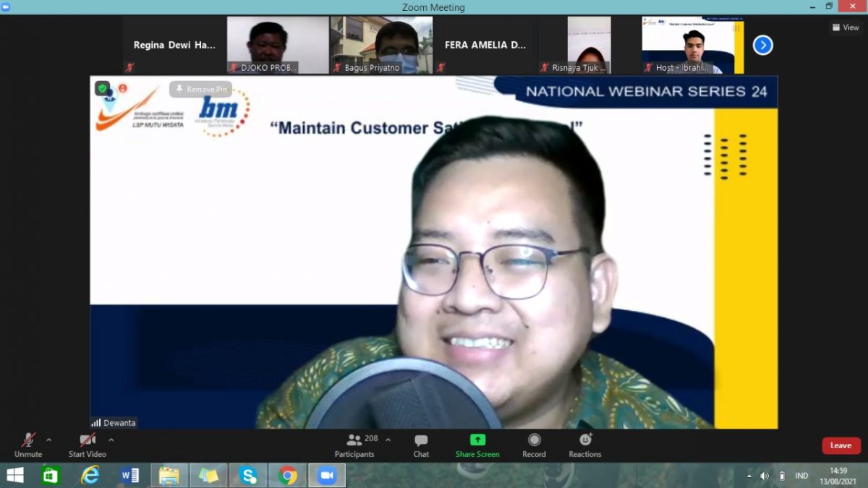Click the battery status tray icon
The height and width of the screenshot is (488, 868).
coord(782,476)
